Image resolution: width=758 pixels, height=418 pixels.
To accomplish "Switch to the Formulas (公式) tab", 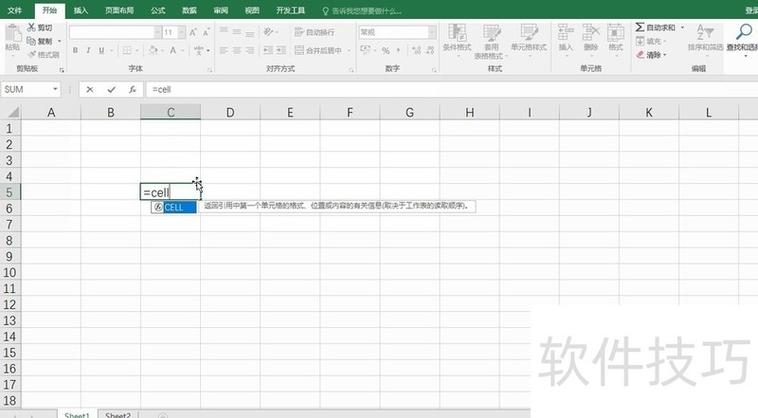I will 158,10.
